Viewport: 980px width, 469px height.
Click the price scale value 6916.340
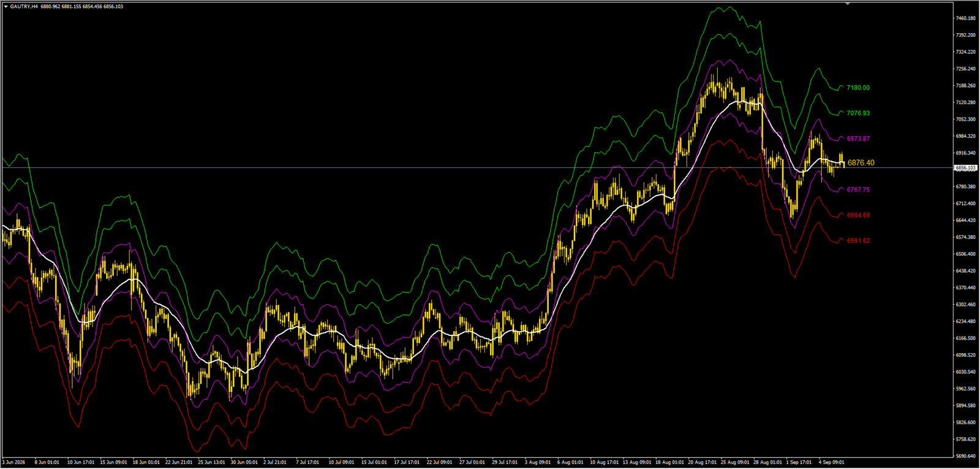(x=965, y=153)
